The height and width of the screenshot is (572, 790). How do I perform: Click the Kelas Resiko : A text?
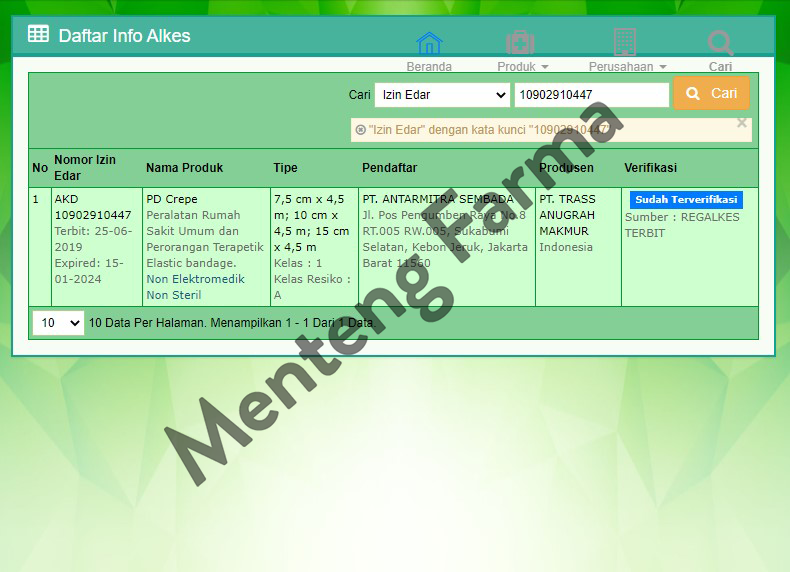312,287
